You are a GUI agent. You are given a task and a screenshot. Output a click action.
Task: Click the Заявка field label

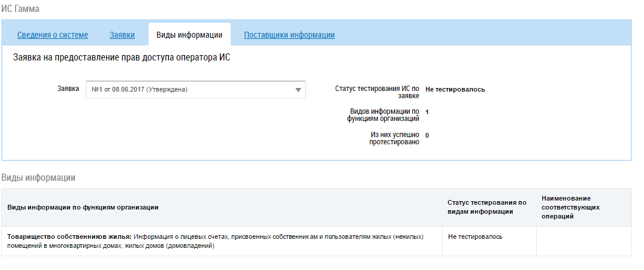click(68, 89)
